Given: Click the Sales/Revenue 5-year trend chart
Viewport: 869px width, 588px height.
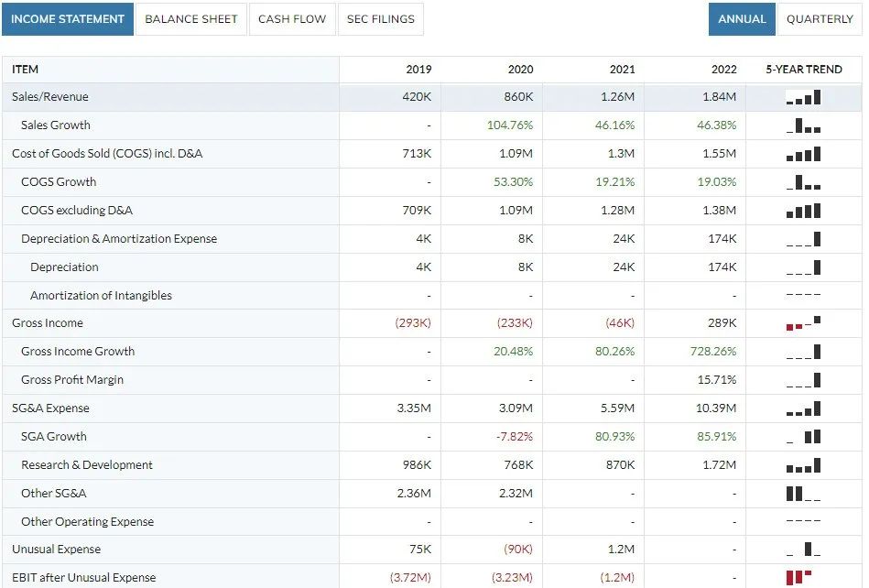Looking at the screenshot, I should click(803, 97).
